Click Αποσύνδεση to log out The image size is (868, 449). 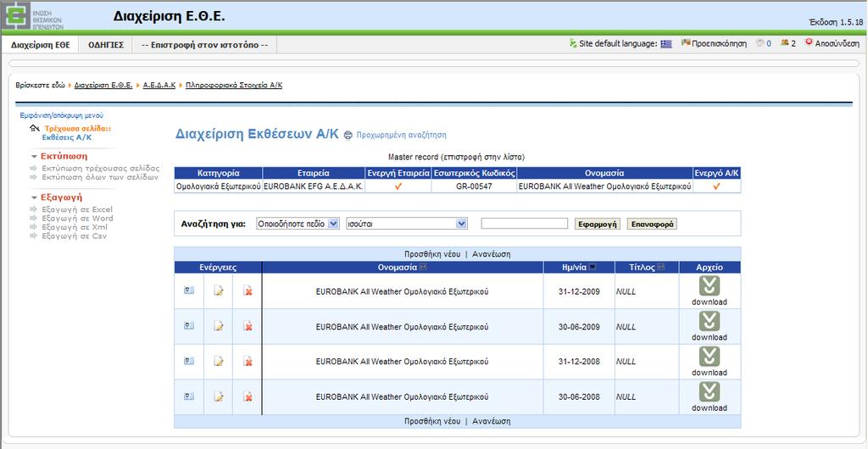tap(832, 44)
